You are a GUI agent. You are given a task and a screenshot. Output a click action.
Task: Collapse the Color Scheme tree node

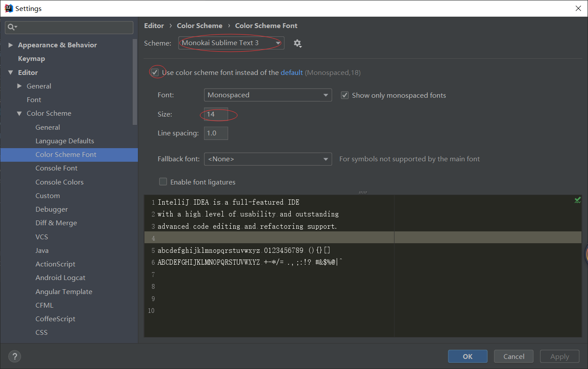click(19, 114)
